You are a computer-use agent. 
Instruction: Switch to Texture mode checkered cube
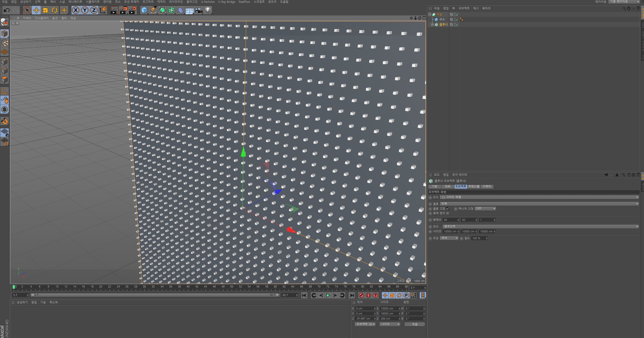point(5,43)
